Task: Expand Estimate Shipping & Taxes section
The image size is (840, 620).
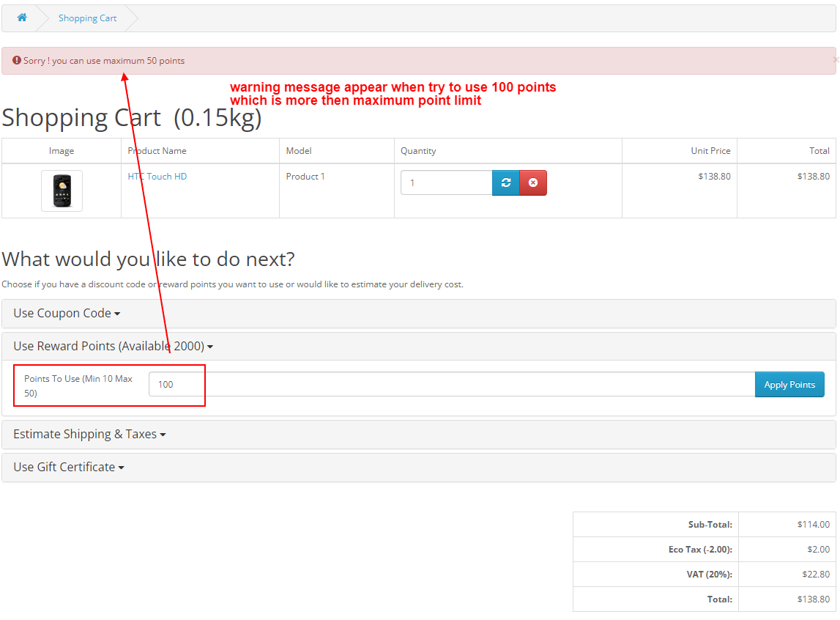Action: click(x=89, y=434)
